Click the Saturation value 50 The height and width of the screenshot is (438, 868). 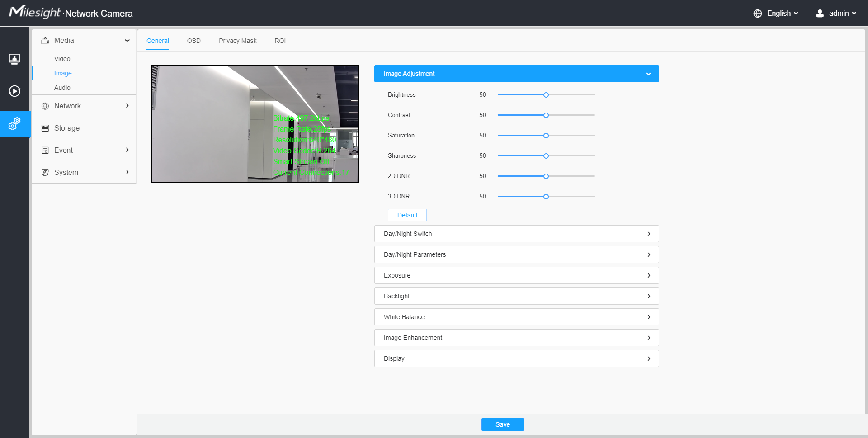[x=483, y=136]
